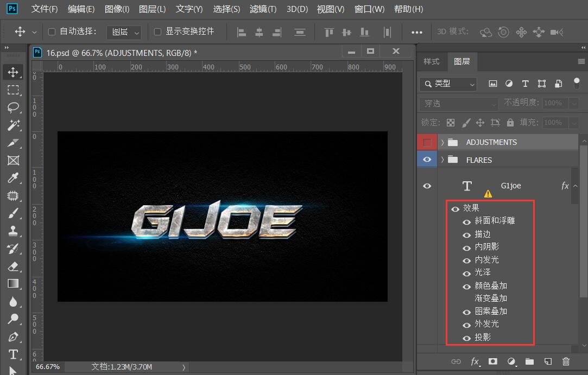Open status bar info arrow
The height and width of the screenshot is (375, 588).
(184, 367)
